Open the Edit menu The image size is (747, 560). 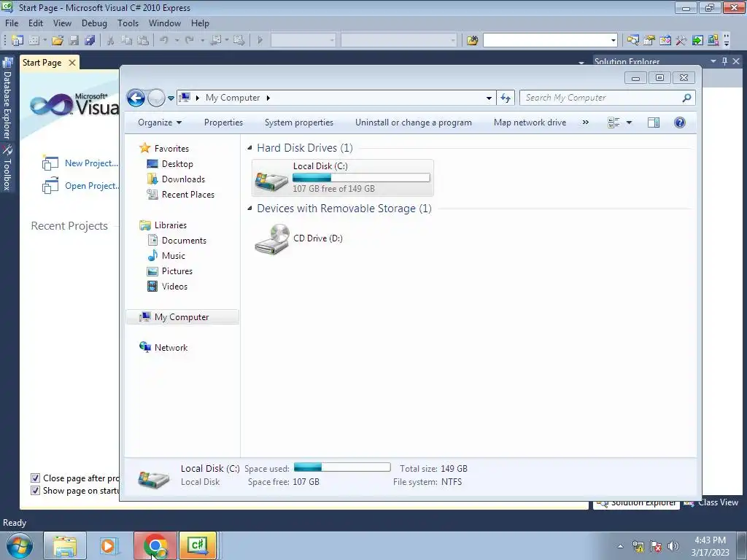[36, 23]
